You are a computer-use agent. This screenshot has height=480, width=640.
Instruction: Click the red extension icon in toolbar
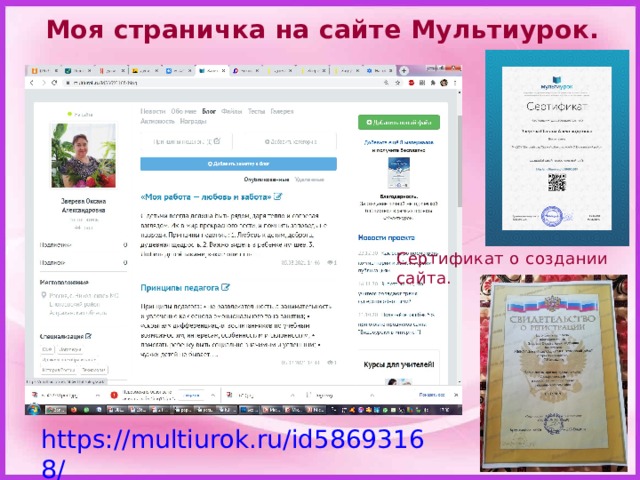point(411,83)
